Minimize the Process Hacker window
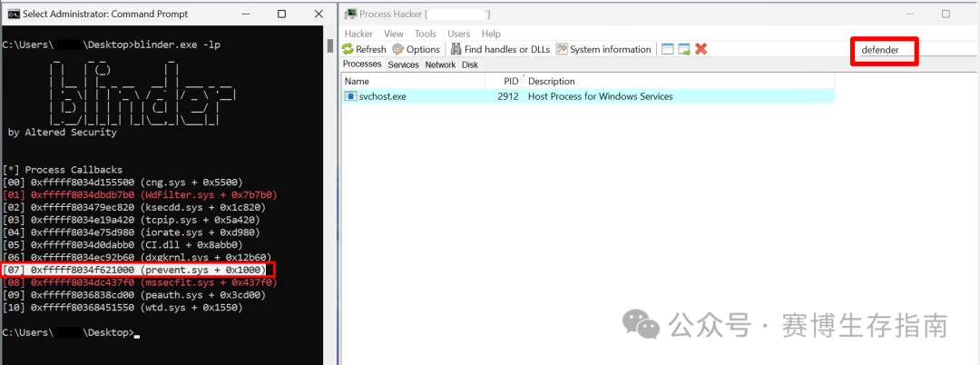The height and width of the screenshot is (365, 980). 912,14
